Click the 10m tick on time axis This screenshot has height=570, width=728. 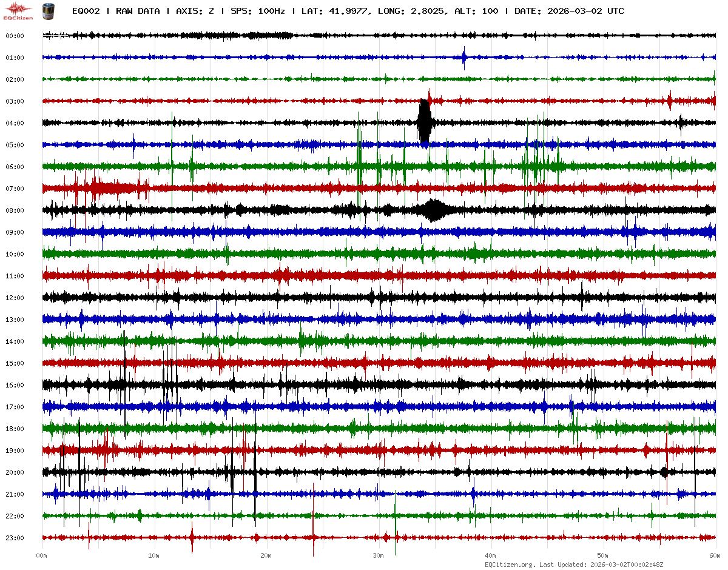pyautogui.click(x=154, y=555)
